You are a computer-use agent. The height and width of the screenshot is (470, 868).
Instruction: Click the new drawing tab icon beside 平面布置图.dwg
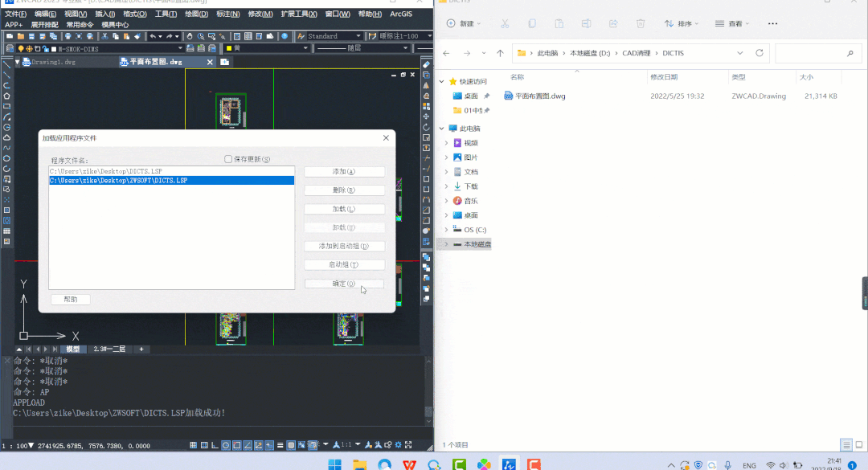coord(225,62)
